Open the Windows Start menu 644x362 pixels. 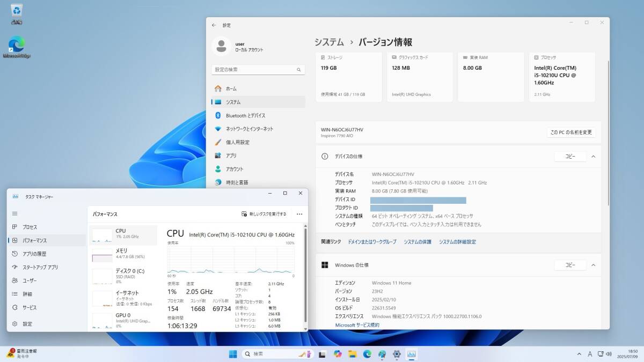tap(233, 354)
